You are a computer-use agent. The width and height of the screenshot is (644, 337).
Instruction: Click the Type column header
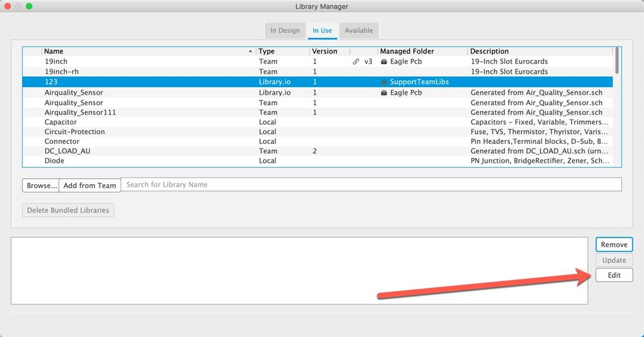pos(282,52)
